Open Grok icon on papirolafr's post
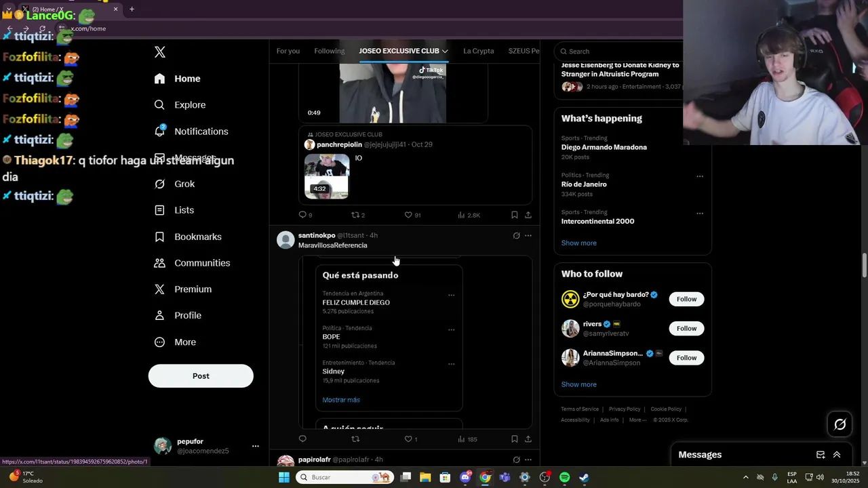Image resolution: width=868 pixels, height=488 pixels. click(516, 460)
